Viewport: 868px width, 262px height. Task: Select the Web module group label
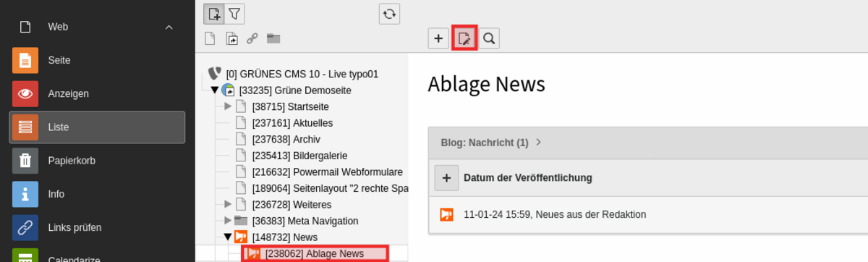[x=58, y=27]
